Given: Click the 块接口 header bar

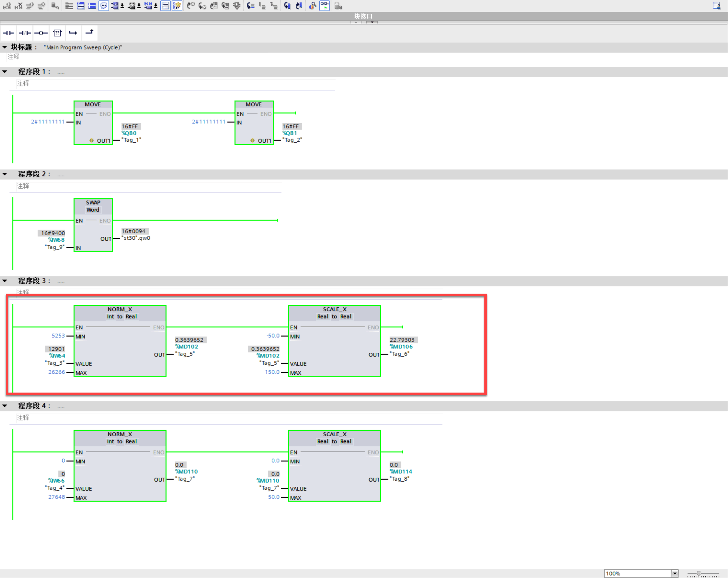Looking at the screenshot, I should pos(363,16).
